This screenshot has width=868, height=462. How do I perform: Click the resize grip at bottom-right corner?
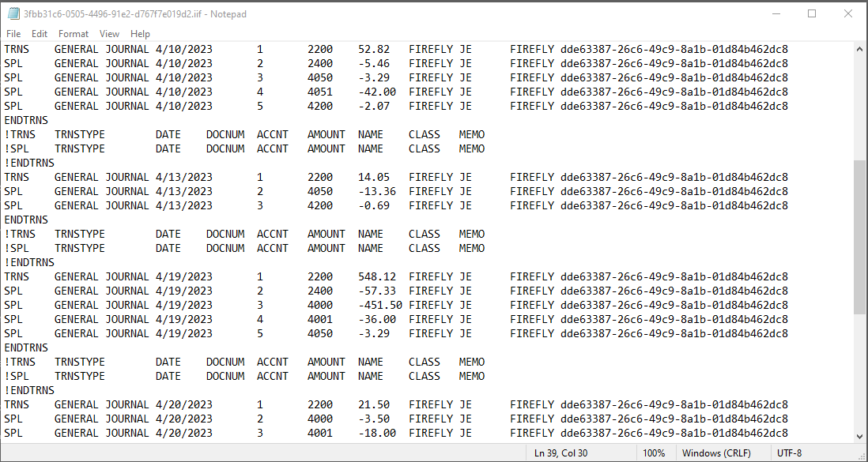(862, 456)
